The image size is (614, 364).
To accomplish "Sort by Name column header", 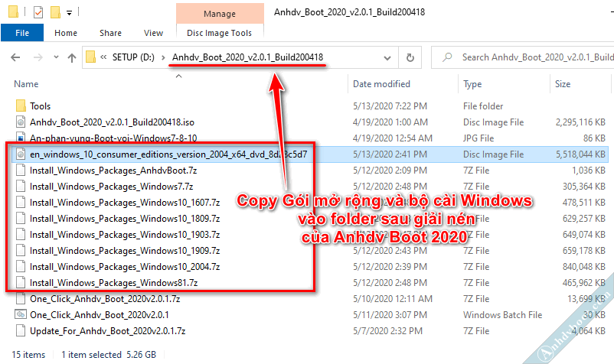I will pos(26,84).
